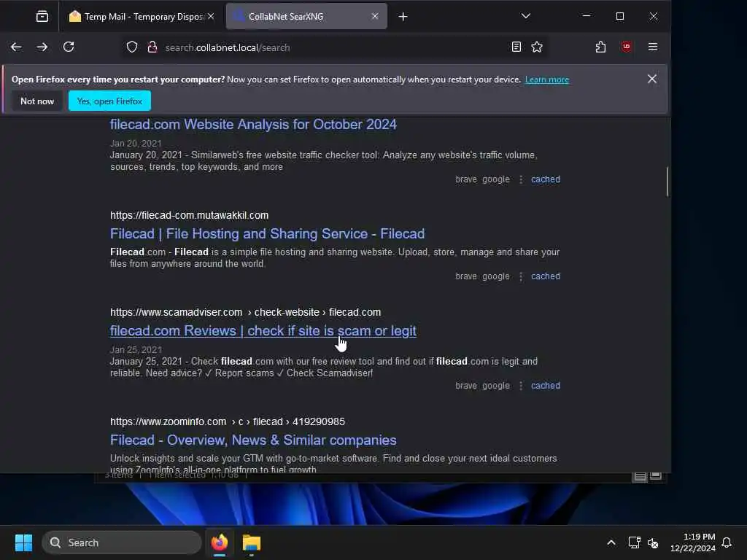Expand options dots for Website Analysis result
The width and height of the screenshot is (747, 560).
(521, 179)
